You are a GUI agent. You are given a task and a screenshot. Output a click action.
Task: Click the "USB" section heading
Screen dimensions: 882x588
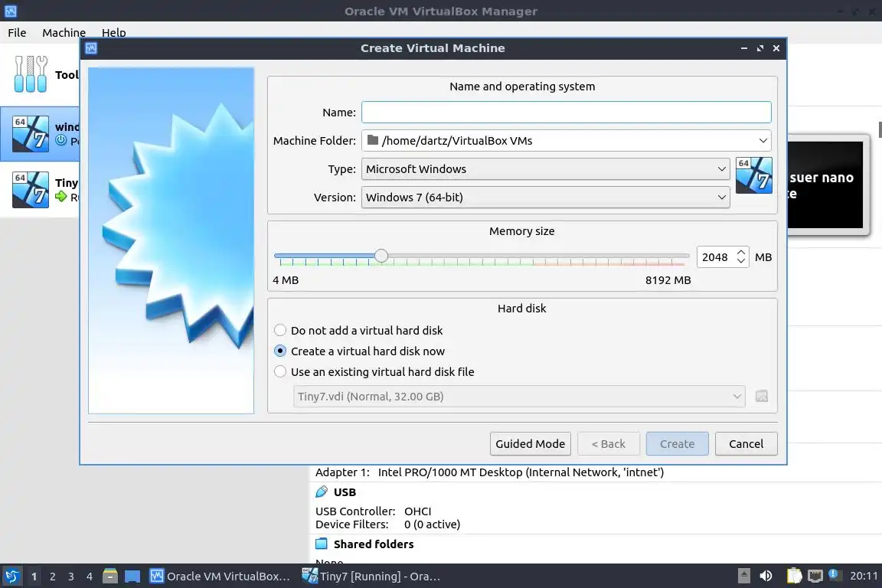pyautogui.click(x=345, y=492)
